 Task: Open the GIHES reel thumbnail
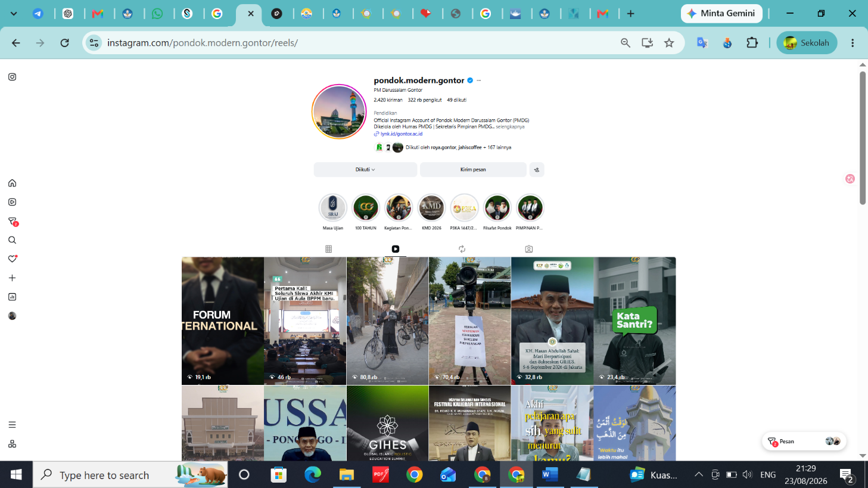point(387,423)
